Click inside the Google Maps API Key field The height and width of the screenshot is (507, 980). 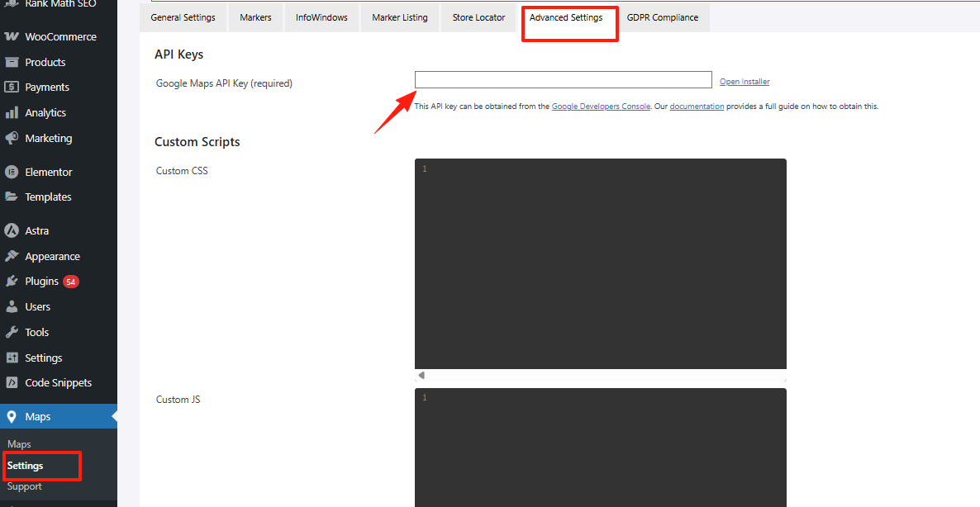coord(562,79)
